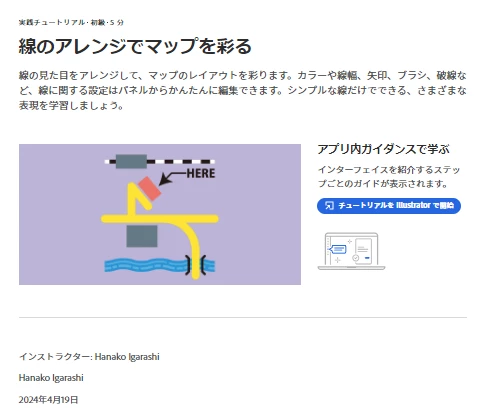
Task: Click the HERE label in the map image
Action: [201, 173]
